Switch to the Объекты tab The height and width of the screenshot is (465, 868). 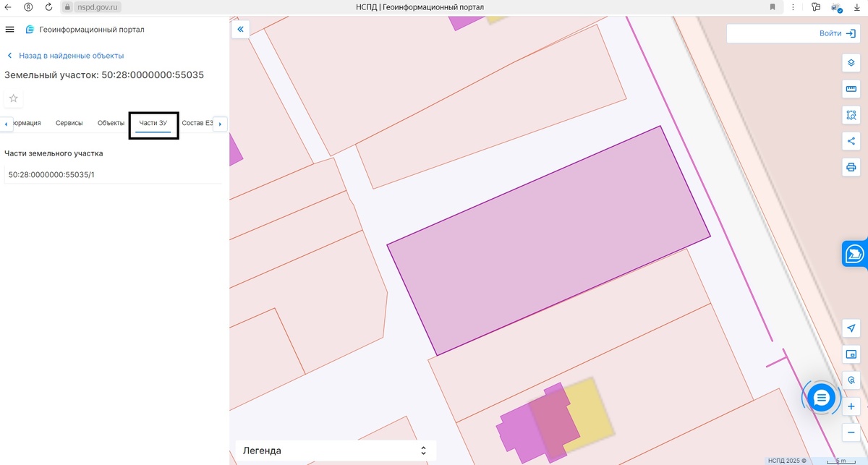pyautogui.click(x=111, y=123)
